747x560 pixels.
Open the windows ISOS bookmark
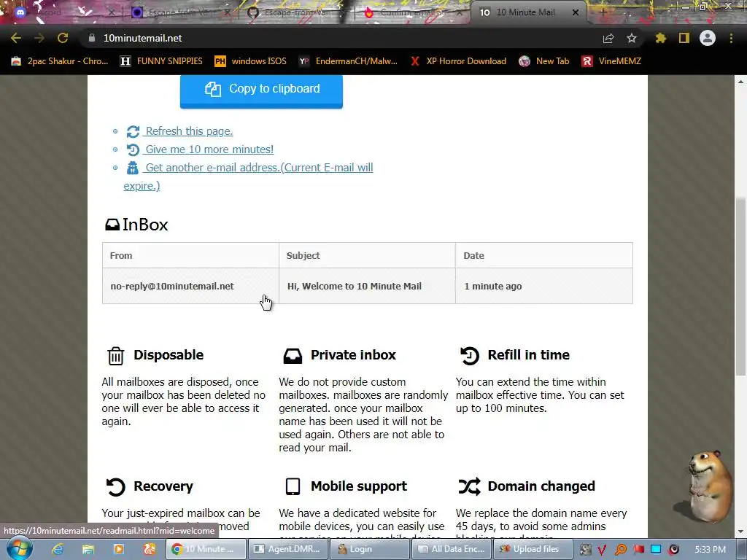pos(251,61)
